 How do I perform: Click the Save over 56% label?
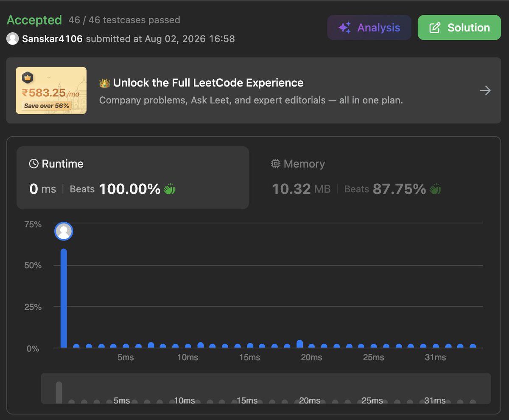[46, 106]
